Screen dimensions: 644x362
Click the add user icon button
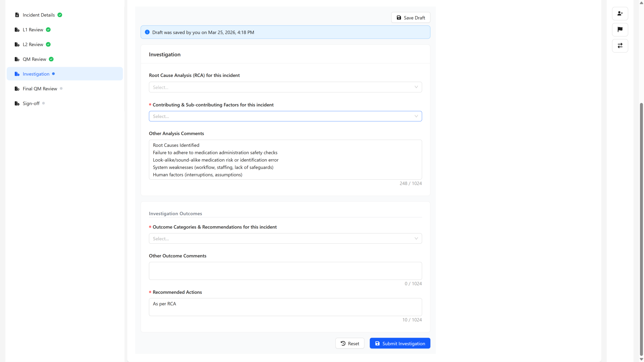click(620, 14)
